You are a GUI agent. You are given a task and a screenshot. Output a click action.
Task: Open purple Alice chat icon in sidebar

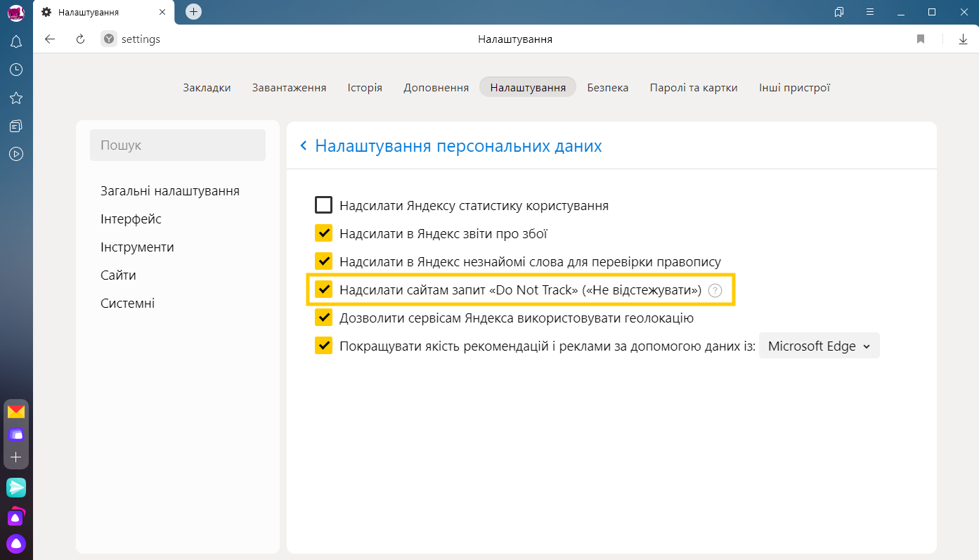(x=16, y=516)
